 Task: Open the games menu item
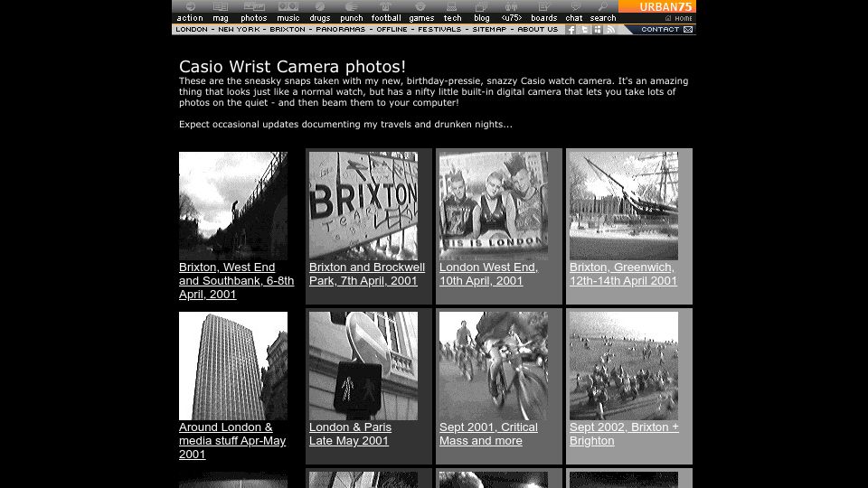point(421,18)
